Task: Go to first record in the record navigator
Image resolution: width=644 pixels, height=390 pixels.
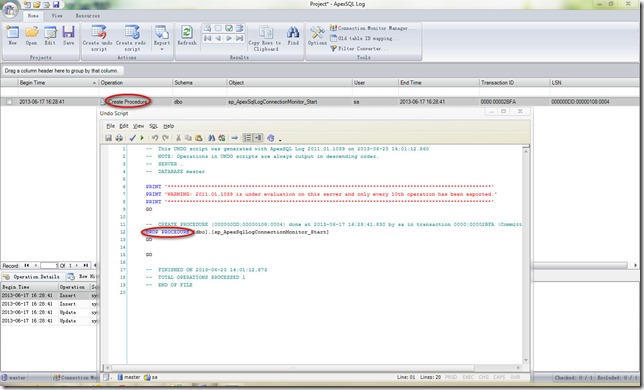Action: click(x=27, y=266)
